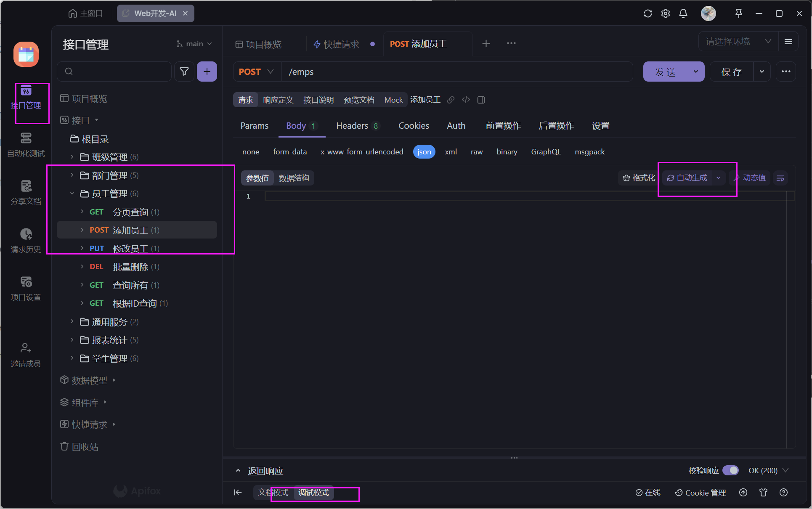
Task: Click the purple plus add button
Action: tap(207, 72)
